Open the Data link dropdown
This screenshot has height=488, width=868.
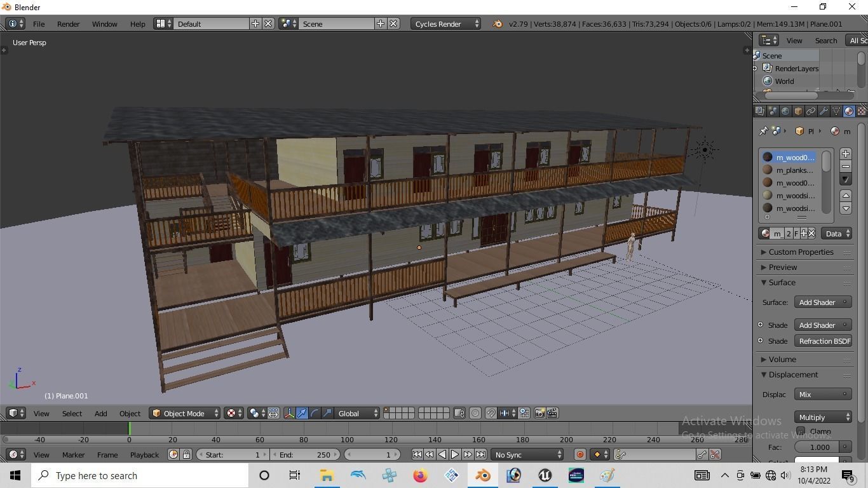[836, 233]
